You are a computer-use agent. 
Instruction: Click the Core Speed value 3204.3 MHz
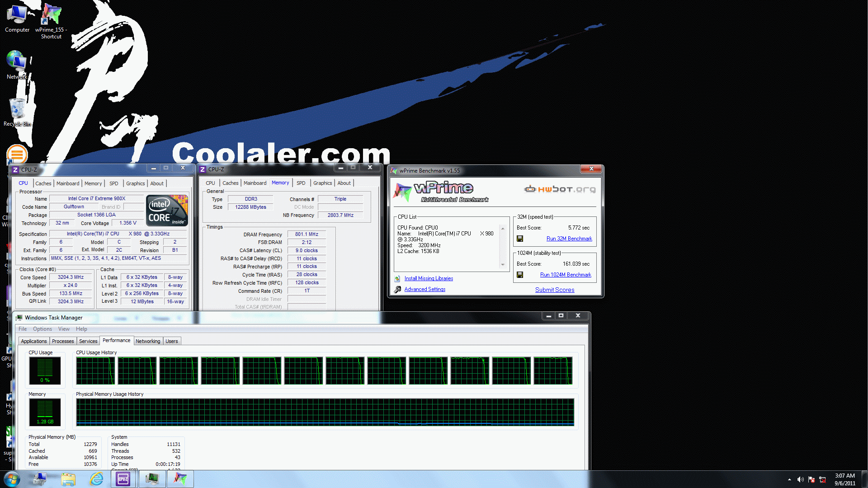[71, 277]
